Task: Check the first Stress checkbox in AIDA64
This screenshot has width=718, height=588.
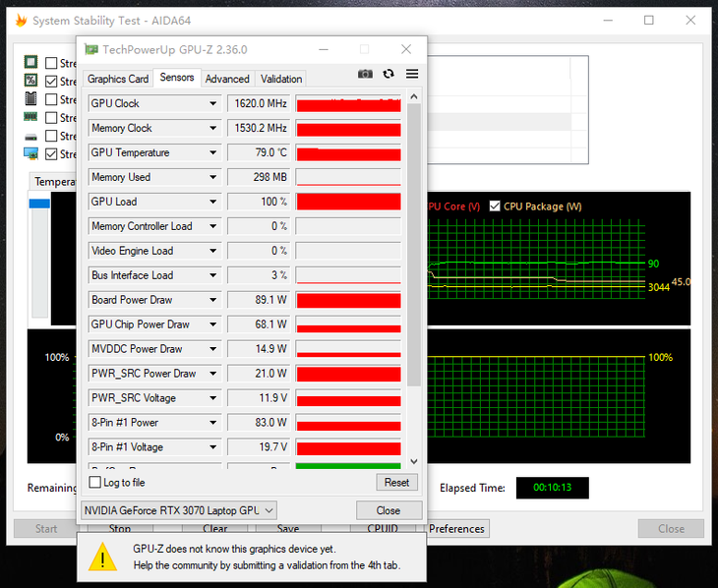Action: point(51,63)
